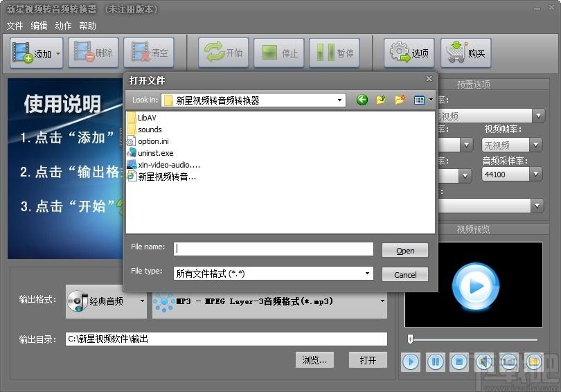The width and height of the screenshot is (561, 392).
Task: Click the up-one-level folder icon
Action: (381, 100)
